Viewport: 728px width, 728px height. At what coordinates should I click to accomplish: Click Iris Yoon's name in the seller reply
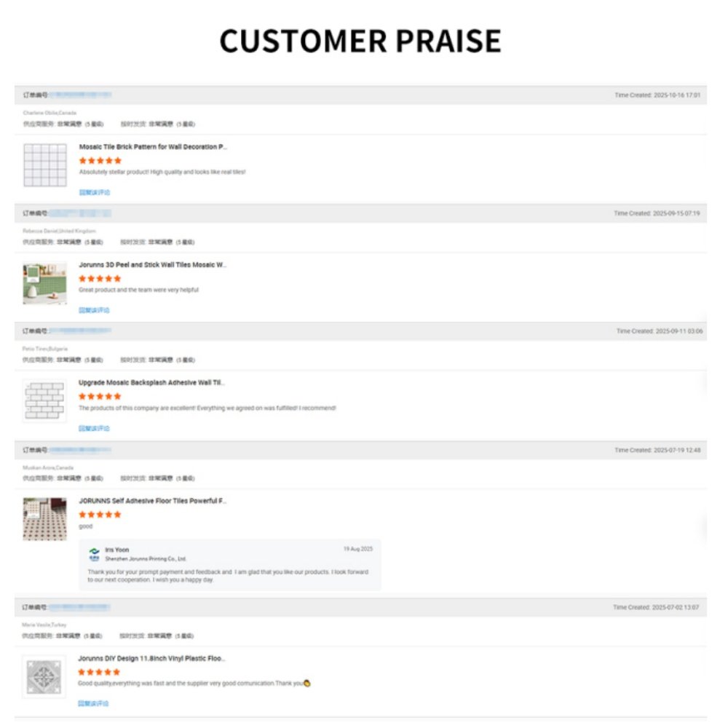[x=117, y=550]
